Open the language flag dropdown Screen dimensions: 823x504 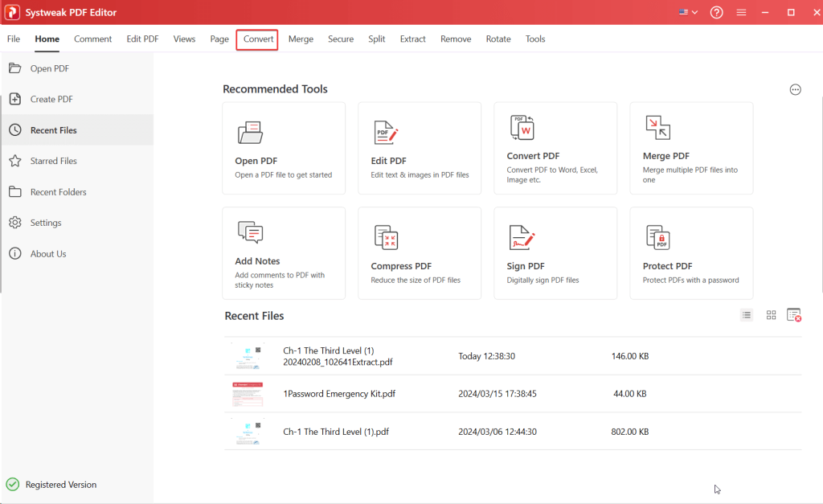pos(688,12)
